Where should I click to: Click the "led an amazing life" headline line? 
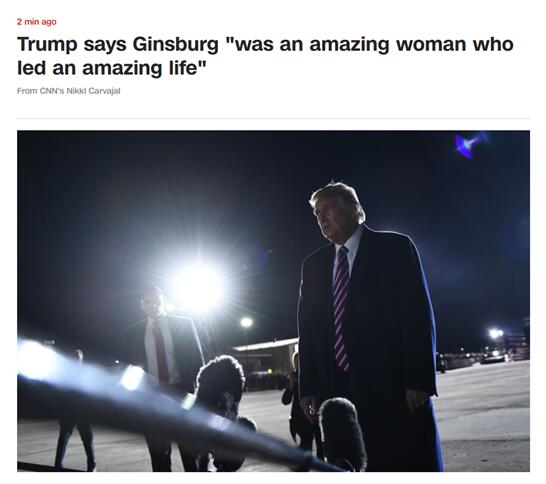click(x=111, y=68)
